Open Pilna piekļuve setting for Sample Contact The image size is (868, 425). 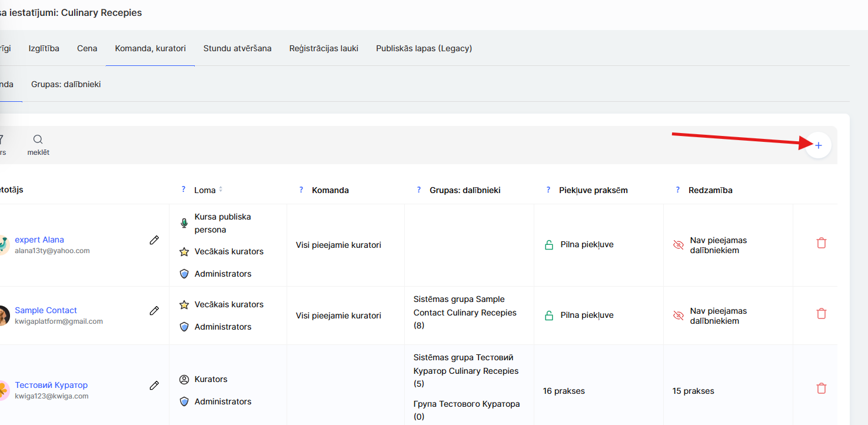(587, 316)
